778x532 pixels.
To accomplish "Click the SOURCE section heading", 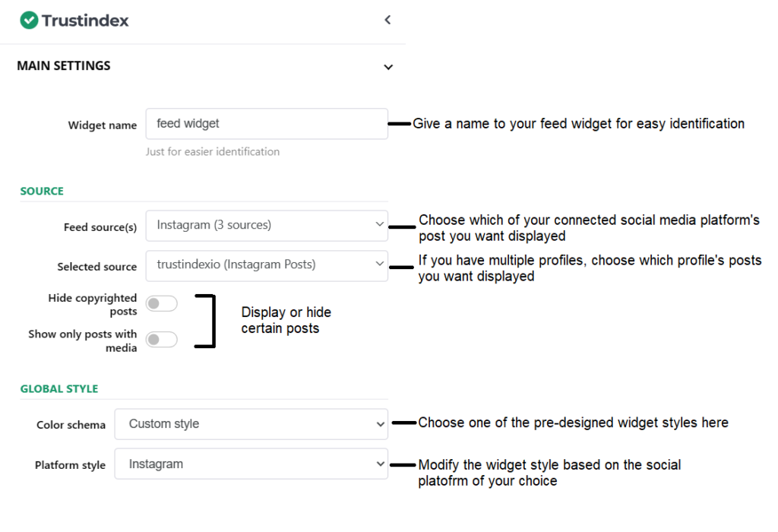I will (42, 192).
